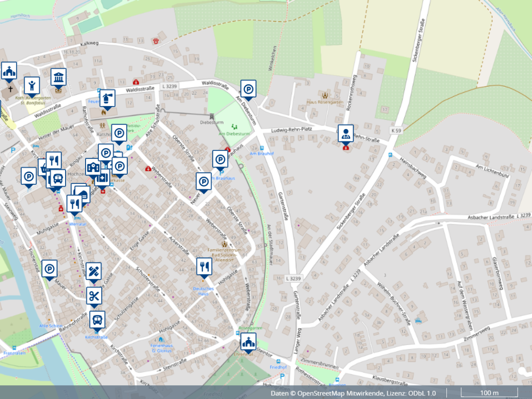The width and height of the screenshot is (532, 399).
Task: Click the pencil and ruler marker
Action: pyautogui.click(x=94, y=271)
